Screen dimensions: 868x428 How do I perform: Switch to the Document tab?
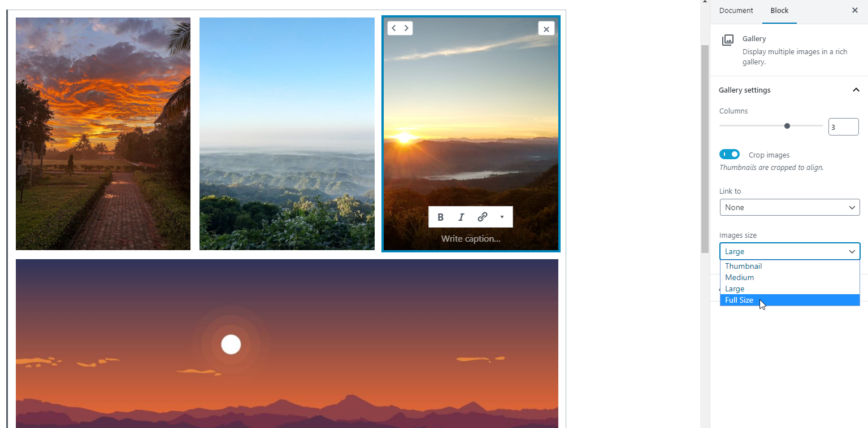click(x=736, y=10)
